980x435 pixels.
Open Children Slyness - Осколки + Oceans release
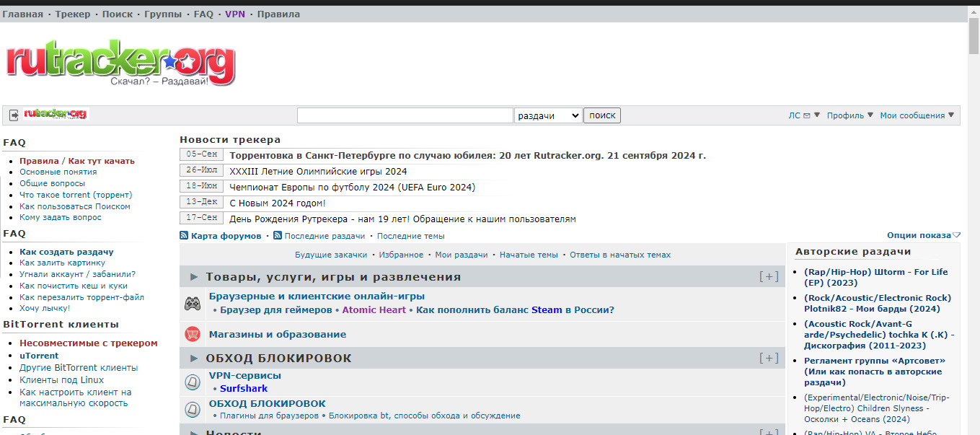click(877, 408)
